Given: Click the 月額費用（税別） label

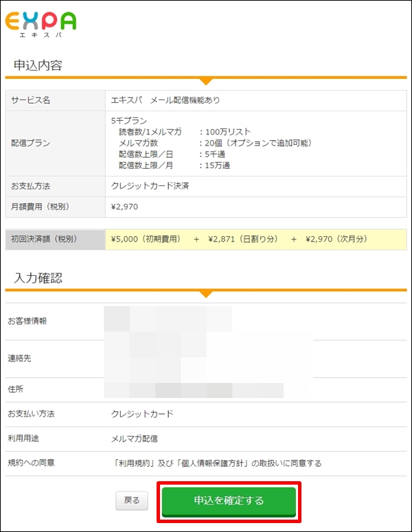Looking at the screenshot, I should tap(41, 207).
